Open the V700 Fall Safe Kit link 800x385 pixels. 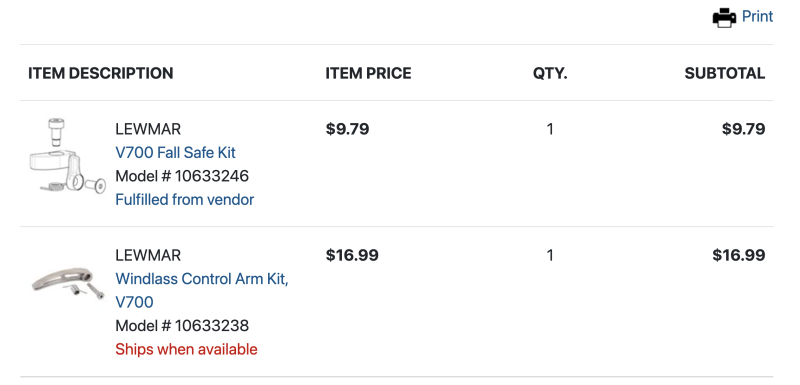(x=176, y=152)
